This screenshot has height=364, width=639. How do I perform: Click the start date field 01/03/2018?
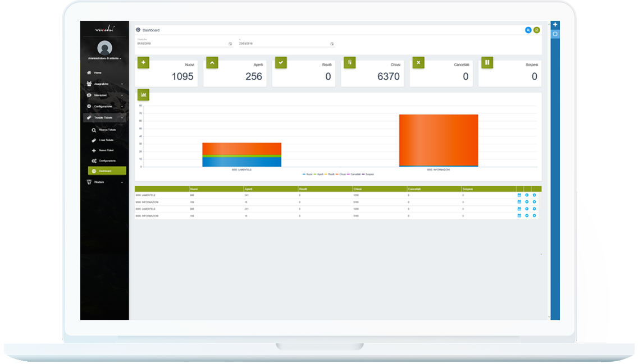185,44
